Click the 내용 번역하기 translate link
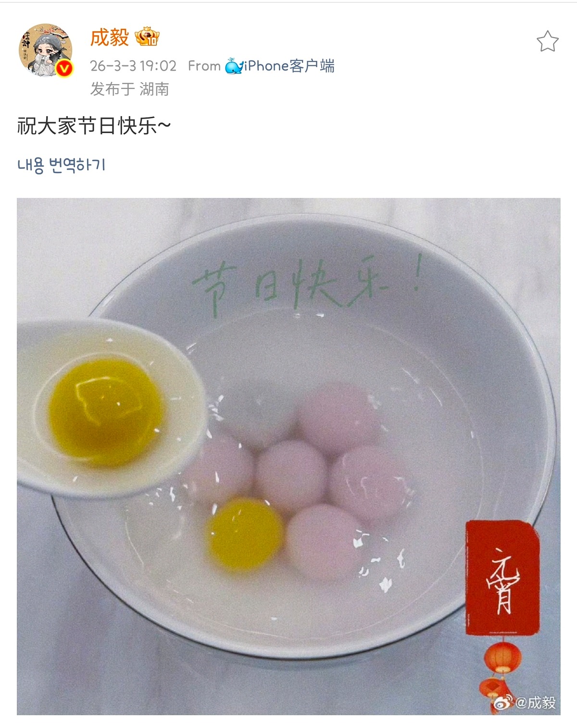This screenshot has width=577, height=728. click(61, 165)
